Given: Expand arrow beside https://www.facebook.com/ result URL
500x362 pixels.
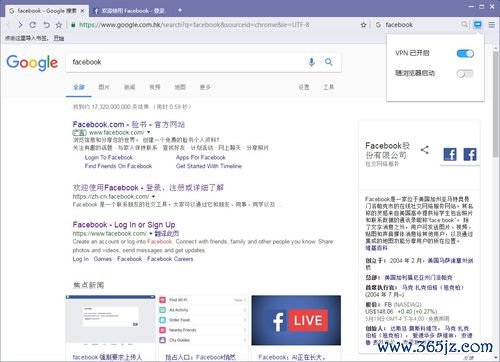Looking at the screenshot, I should coord(151,234).
